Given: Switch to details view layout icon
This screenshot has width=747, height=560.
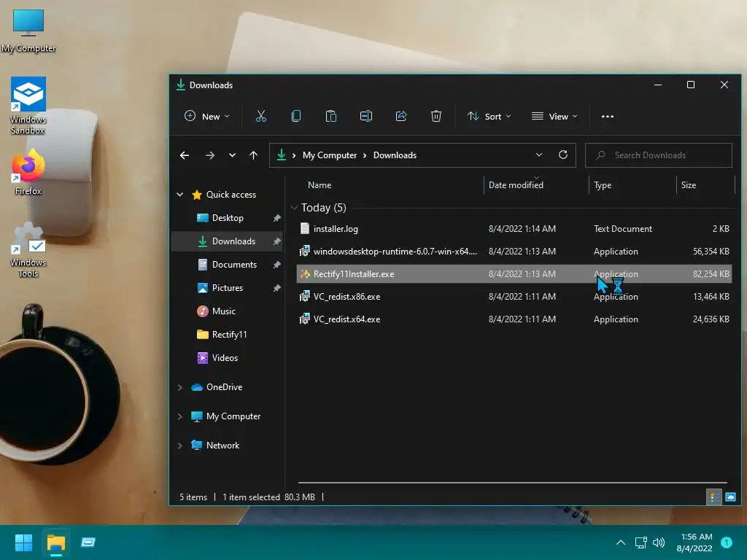Looking at the screenshot, I should [714, 497].
